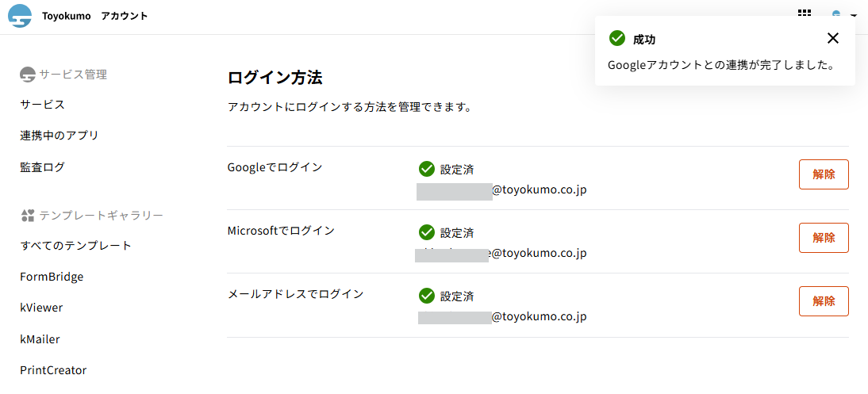Image resolution: width=868 pixels, height=394 pixels.
Task: Click the green success checkmark in notification
Action: pos(616,38)
